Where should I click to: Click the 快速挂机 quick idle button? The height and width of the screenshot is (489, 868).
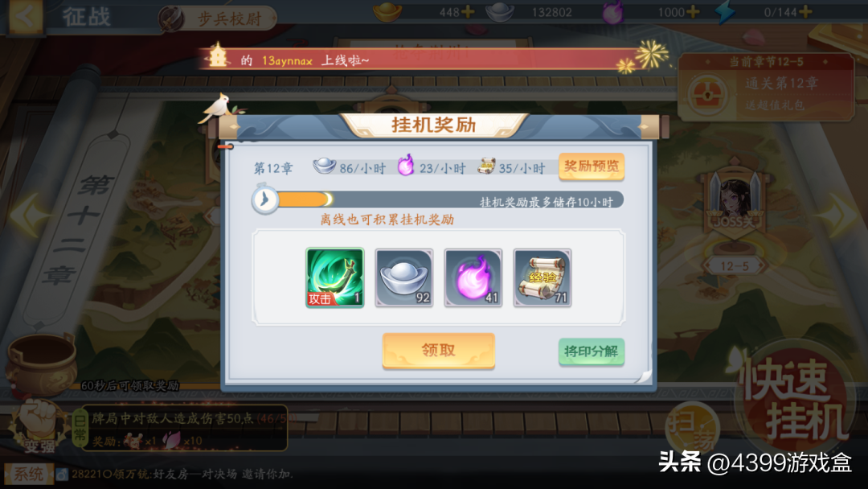click(794, 397)
